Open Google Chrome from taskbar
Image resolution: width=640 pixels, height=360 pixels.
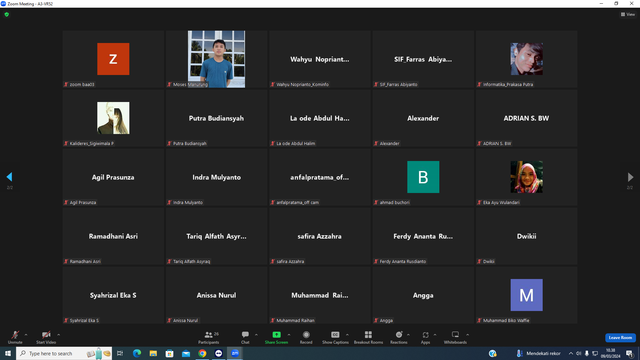point(202,353)
